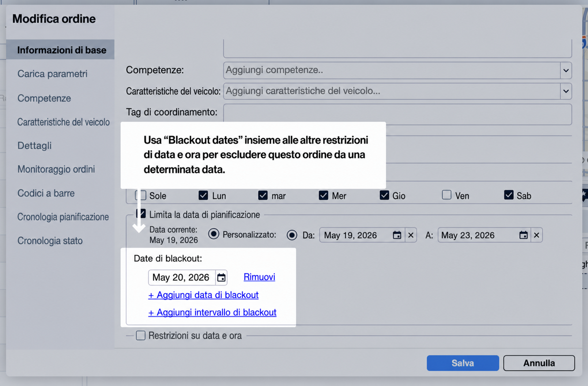Click Aggiungi intervallo di blackout link
588x386 pixels.
[x=212, y=312]
